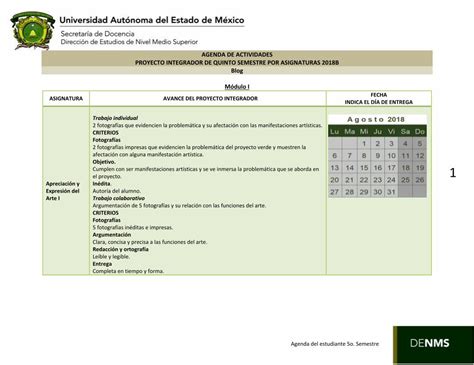The image size is (474, 365).
Task: Click the 'AGENDA DE ACTIVIDADES' heading
Action: (x=237, y=54)
